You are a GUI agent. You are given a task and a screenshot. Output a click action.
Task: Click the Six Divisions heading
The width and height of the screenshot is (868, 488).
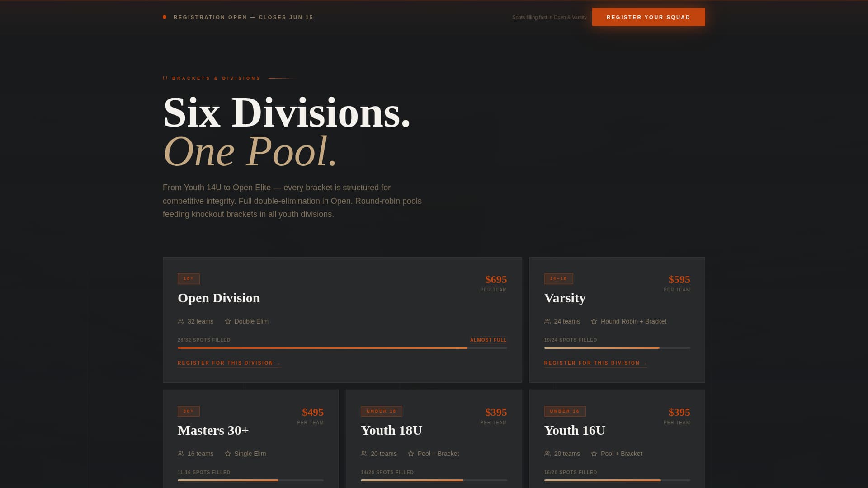click(x=287, y=113)
